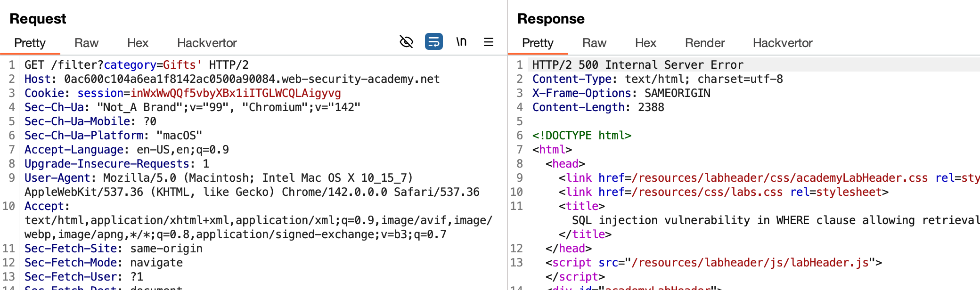Toggle the crossed-out eye visibility icon
This screenshot has height=290, width=980.
406,42
